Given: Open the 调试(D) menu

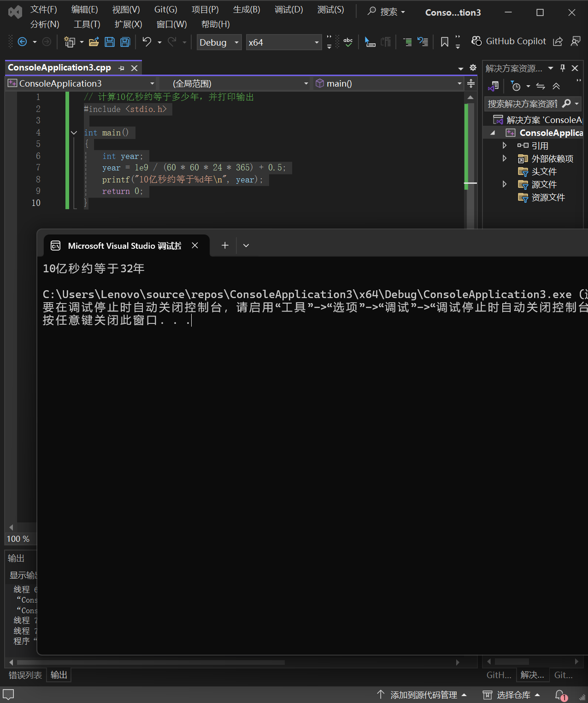Looking at the screenshot, I should pyautogui.click(x=289, y=10).
